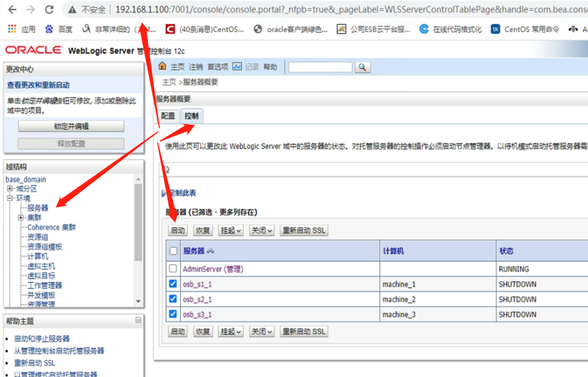Check the AdminServer (管理) row checkbox
This screenshot has height=377, width=588.
tap(173, 269)
